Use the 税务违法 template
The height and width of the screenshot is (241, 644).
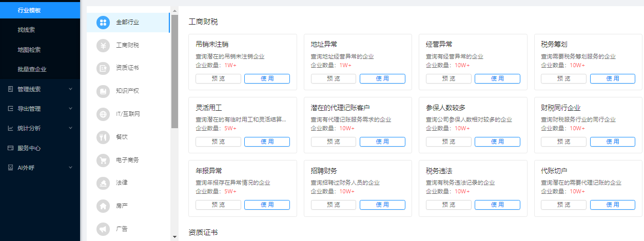click(x=497, y=205)
